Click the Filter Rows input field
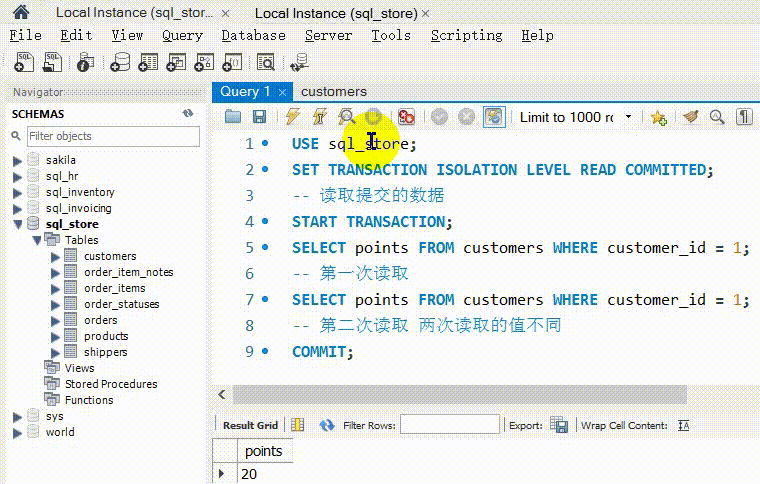 pyautogui.click(x=450, y=424)
